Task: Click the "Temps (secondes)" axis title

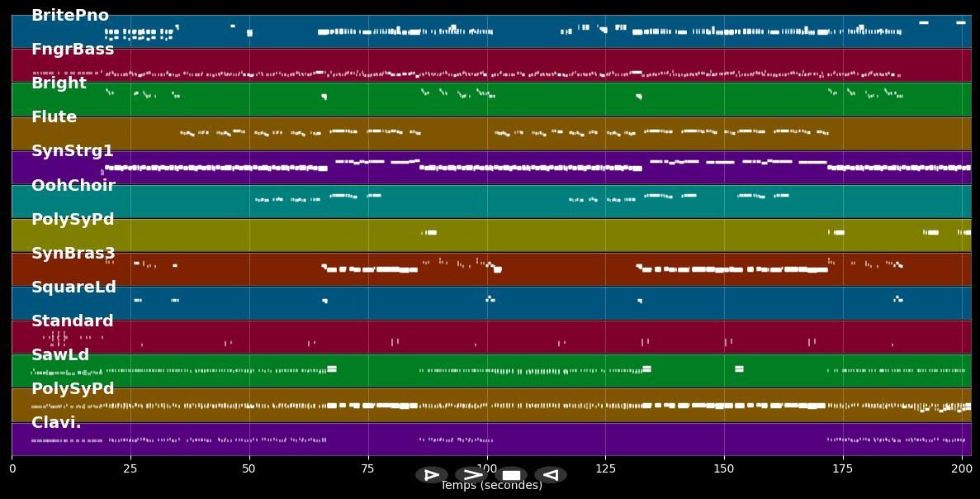Action: [x=491, y=486]
